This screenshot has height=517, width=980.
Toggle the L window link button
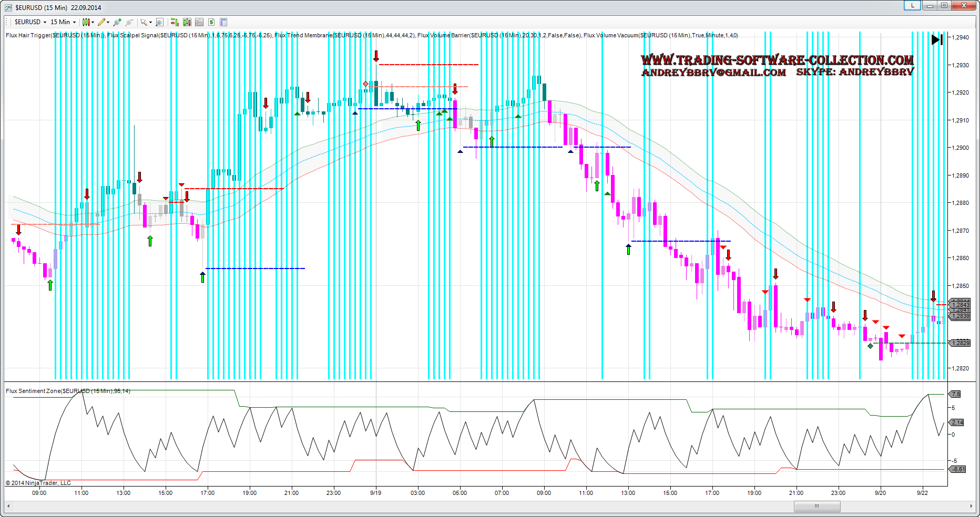click(x=912, y=6)
